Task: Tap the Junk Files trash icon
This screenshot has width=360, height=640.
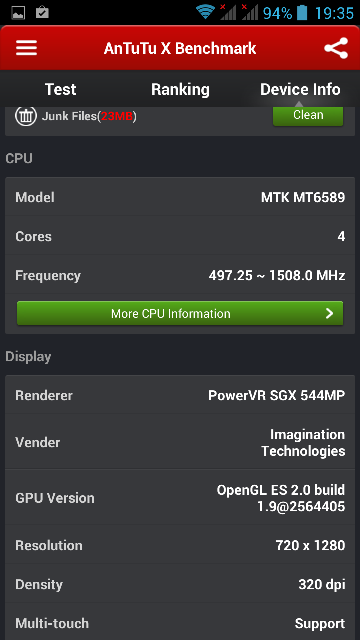Action: [27, 116]
